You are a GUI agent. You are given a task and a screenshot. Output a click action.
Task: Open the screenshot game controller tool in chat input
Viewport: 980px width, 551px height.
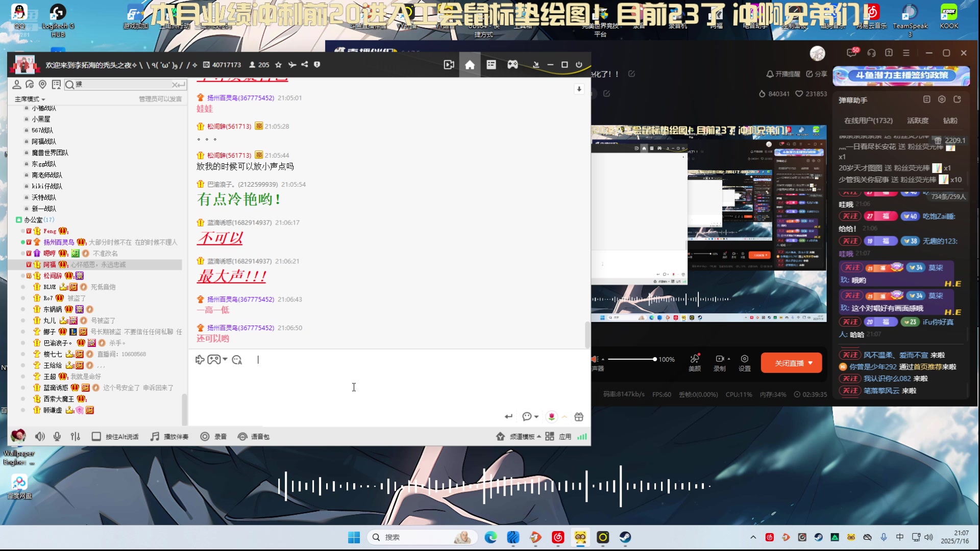pyautogui.click(x=214, y=360)
